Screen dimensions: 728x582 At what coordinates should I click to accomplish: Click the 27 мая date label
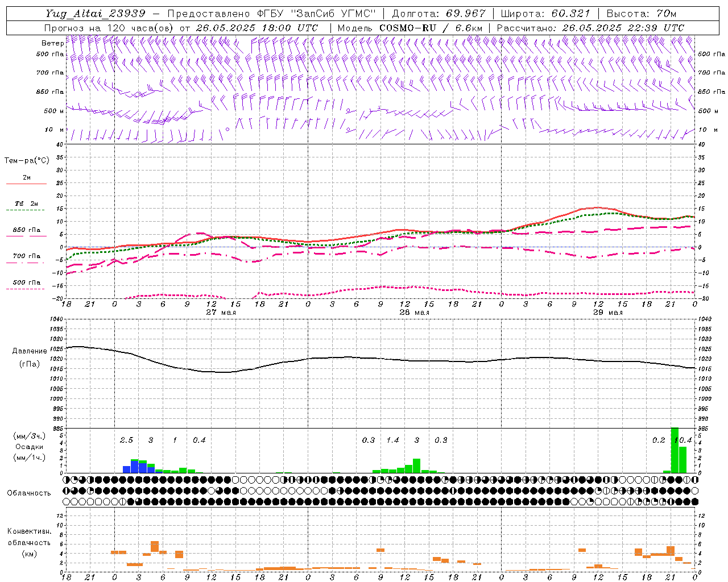(x=221, y=312)
